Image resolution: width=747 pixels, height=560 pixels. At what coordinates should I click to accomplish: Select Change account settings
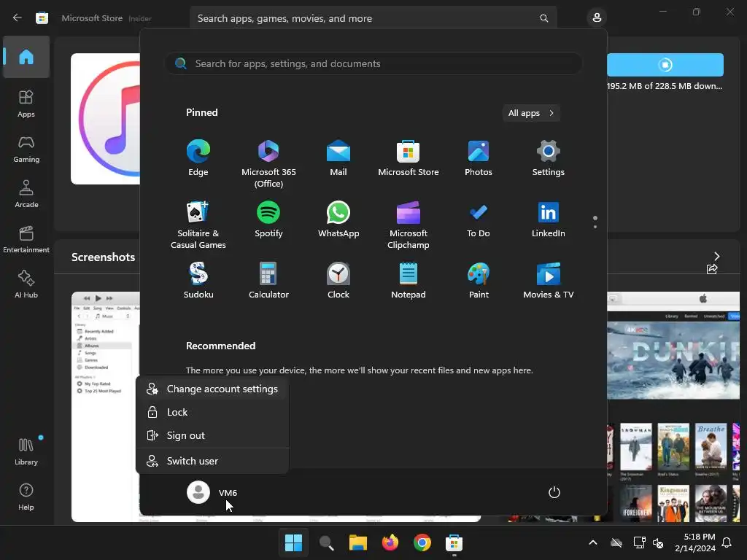[x=212, y=389]
